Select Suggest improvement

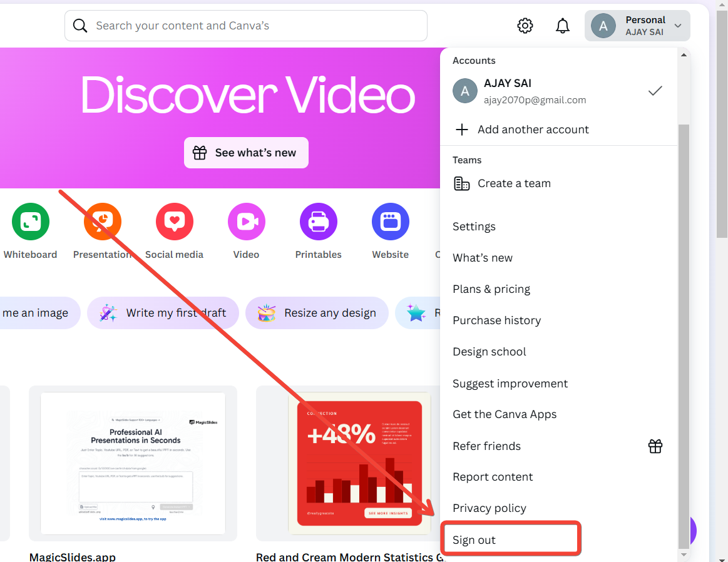coord(558,384)
